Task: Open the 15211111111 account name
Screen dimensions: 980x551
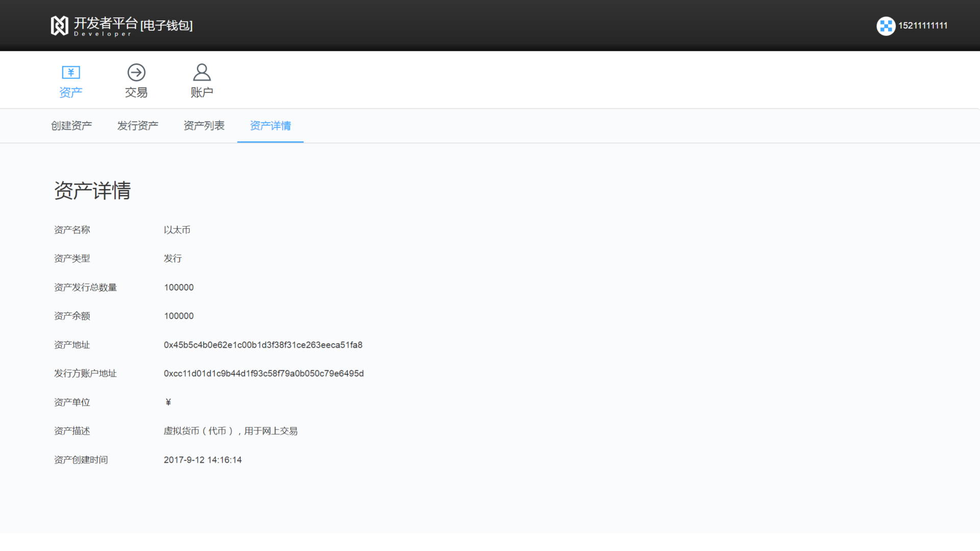Action: (x=923, y=26)
